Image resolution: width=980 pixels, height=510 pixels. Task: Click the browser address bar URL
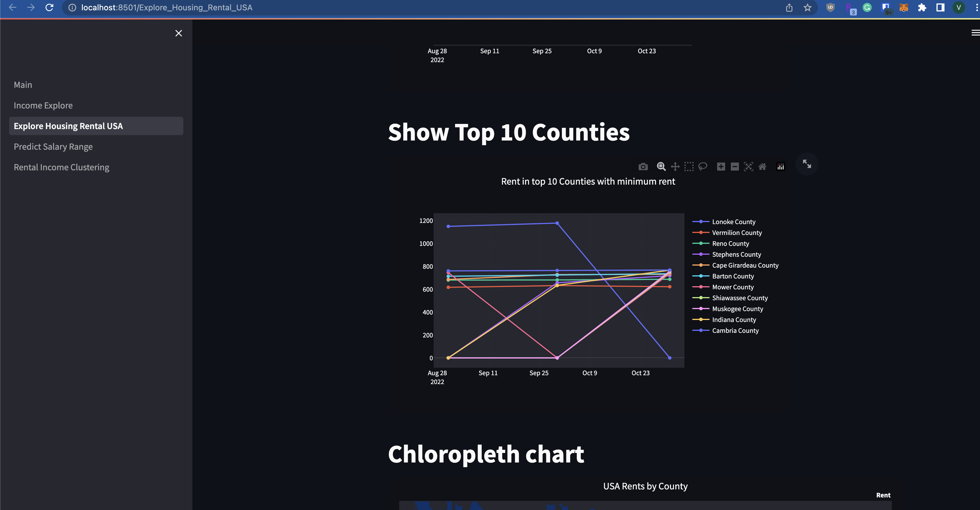click(x=167, y=8)
